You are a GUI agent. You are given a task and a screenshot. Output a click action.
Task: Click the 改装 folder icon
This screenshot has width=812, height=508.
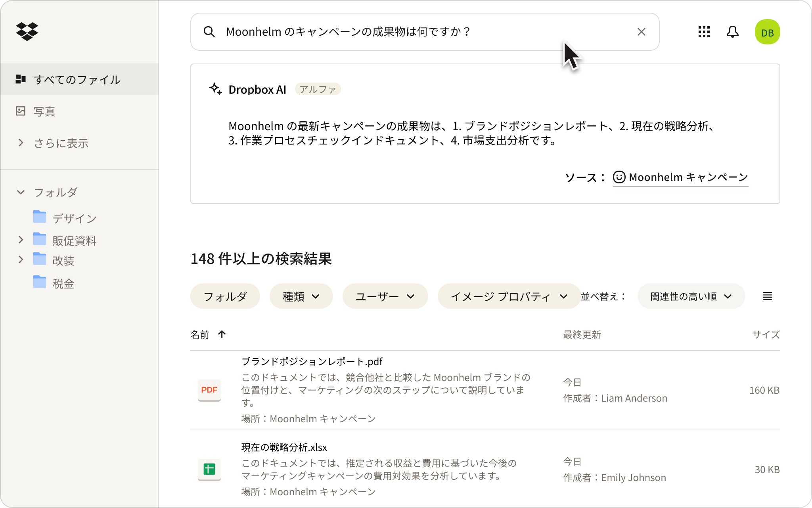click(40, 259)
